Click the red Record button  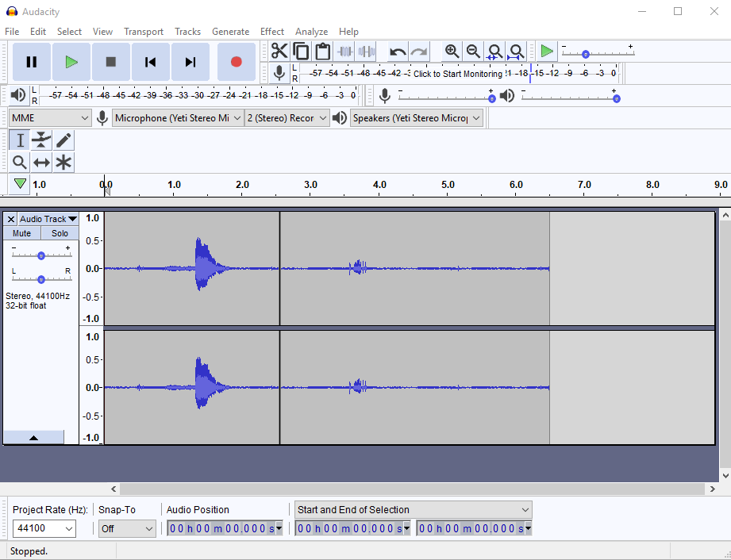[237, 62]
